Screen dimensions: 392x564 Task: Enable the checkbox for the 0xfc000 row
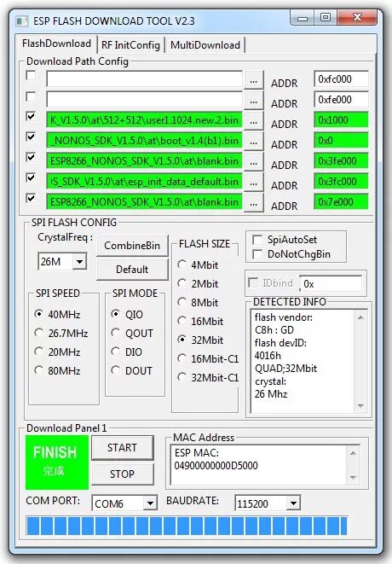(x=31, y=76)
